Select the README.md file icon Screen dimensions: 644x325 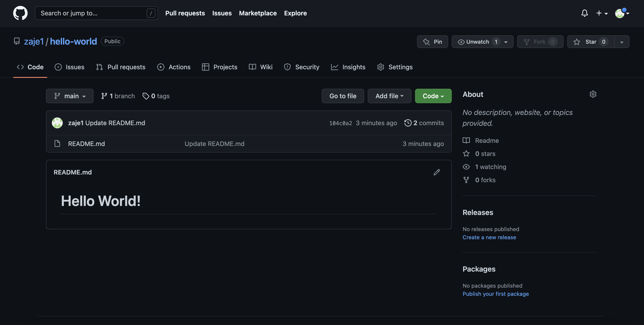pos(57,143)
